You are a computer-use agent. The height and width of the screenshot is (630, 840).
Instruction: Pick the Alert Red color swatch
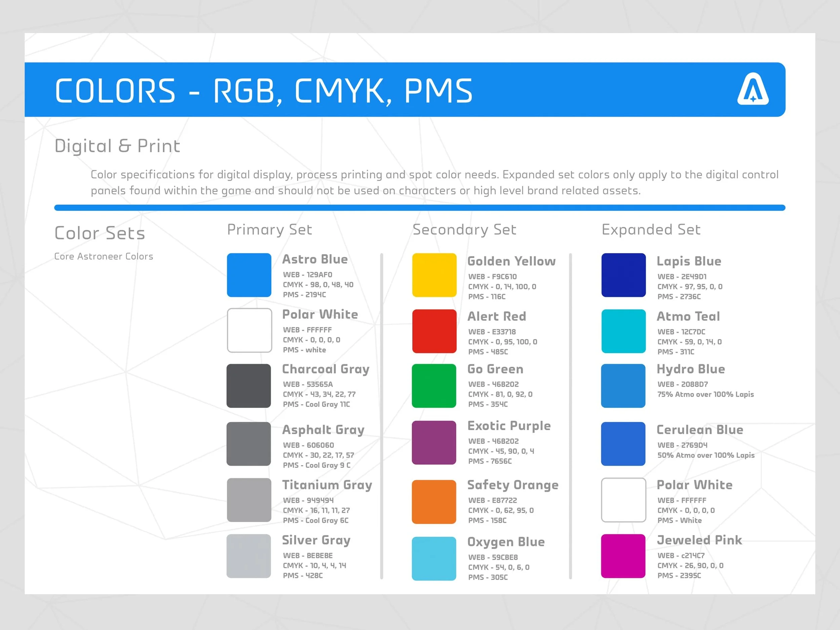tap(434, 331)
